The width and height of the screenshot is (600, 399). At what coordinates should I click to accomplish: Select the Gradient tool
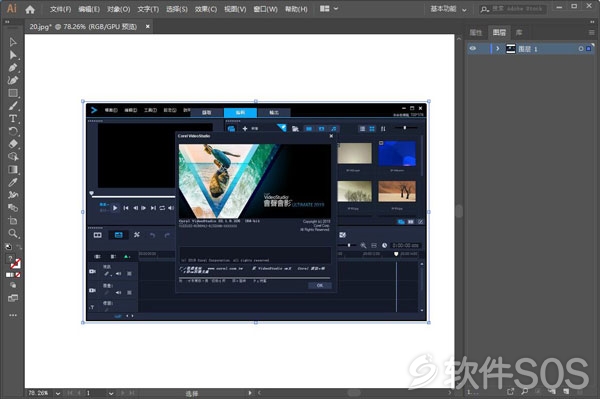coord(13,169)
